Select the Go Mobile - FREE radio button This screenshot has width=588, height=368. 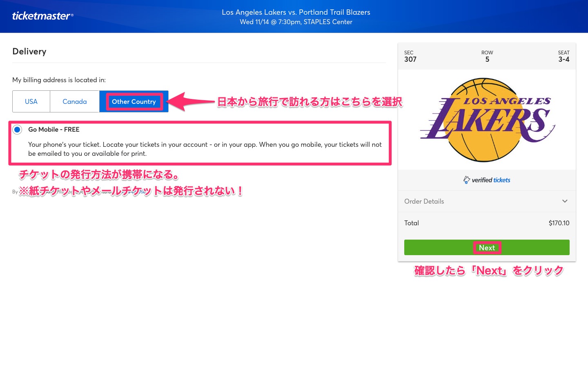17,130
